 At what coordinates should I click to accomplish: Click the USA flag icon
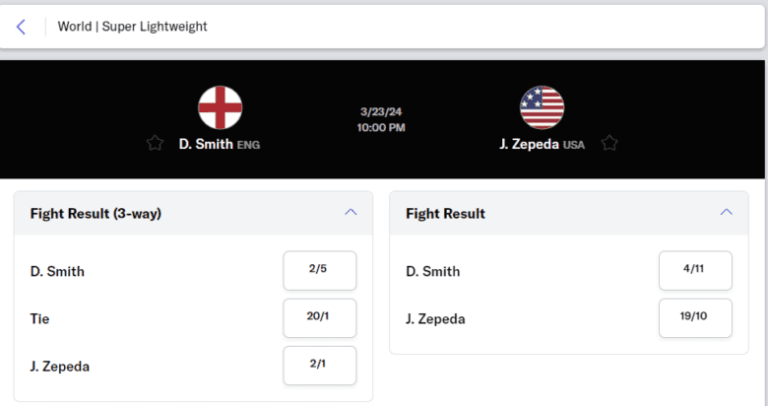click(x=542, y=108)
